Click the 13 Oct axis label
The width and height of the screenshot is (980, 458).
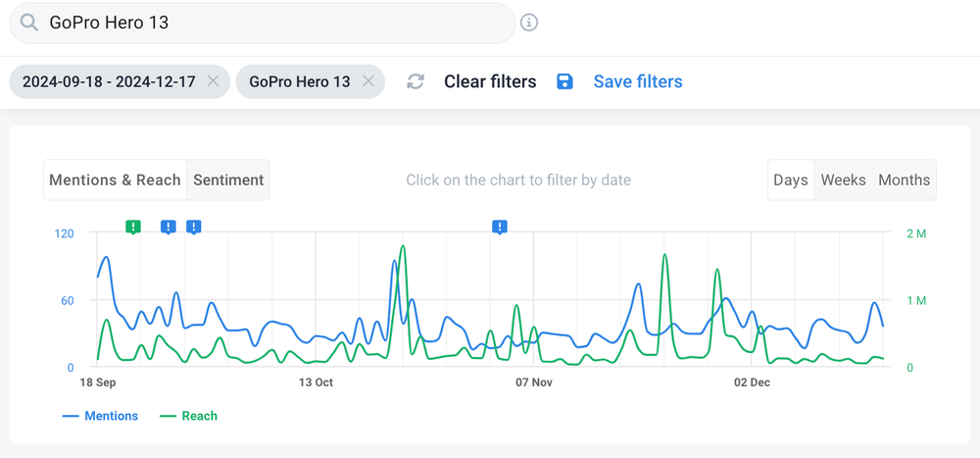[x=316, y=382]
